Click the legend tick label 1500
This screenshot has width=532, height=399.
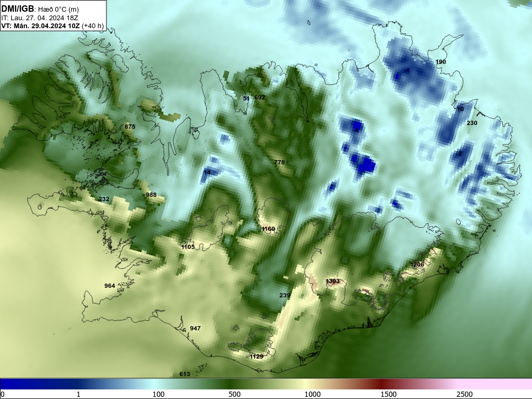click(388, 394)
